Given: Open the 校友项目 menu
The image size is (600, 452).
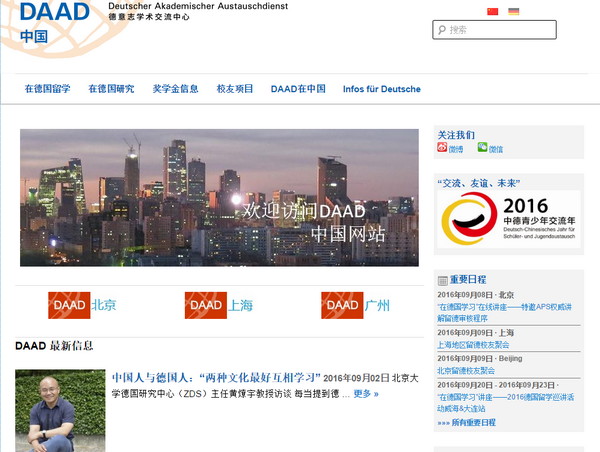Looking at the screenshot, I should pos(235,89).
